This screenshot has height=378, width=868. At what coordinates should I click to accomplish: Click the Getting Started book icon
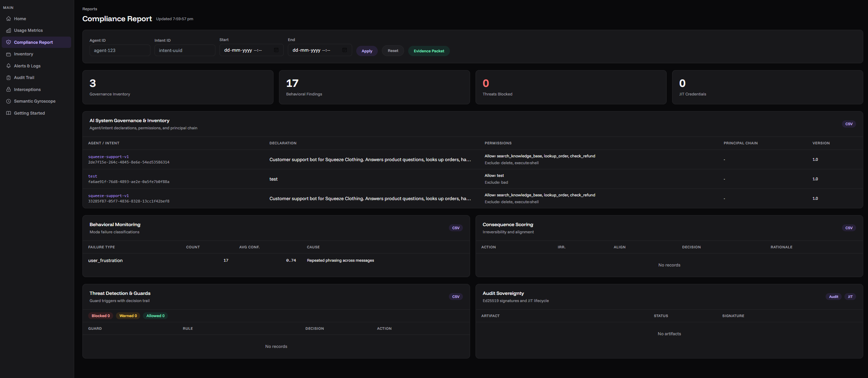9,113
